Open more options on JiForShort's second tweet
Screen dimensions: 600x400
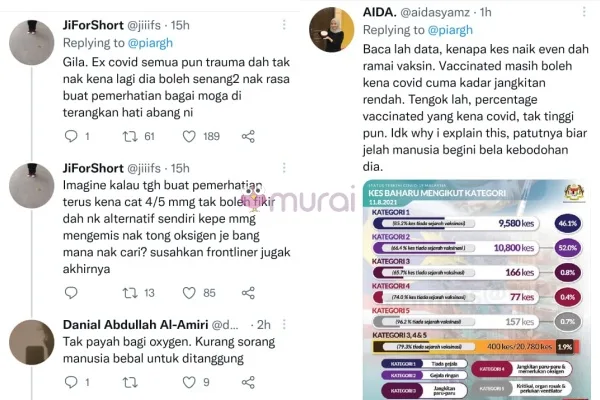point(284,168)
